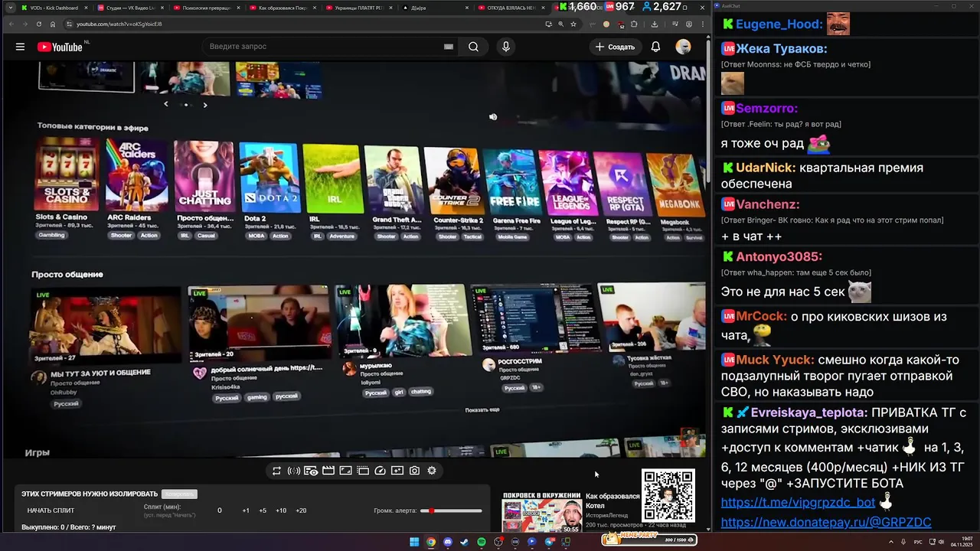Open player extension gear settings
Screen dimensions: 980x551
point(432,471)
